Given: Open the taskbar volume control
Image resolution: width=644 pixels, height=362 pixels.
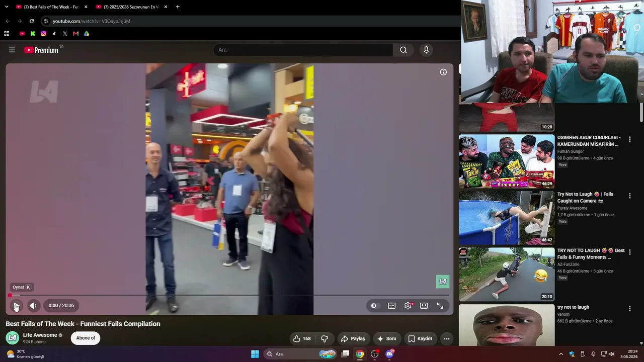Looking at the screenshot, I should pyautogui.click(x=612, y=354).
